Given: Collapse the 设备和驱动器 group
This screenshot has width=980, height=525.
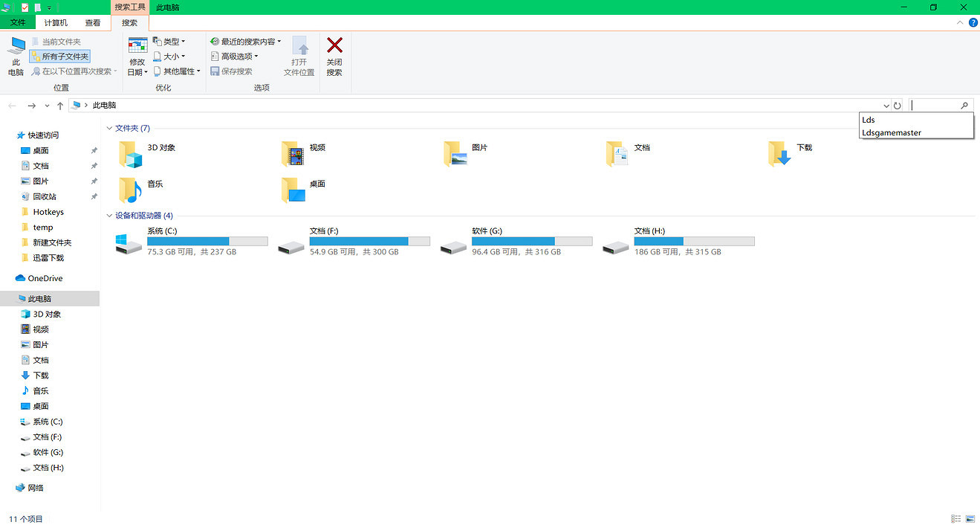Looking at the screenshot, I should coord(110,216).
